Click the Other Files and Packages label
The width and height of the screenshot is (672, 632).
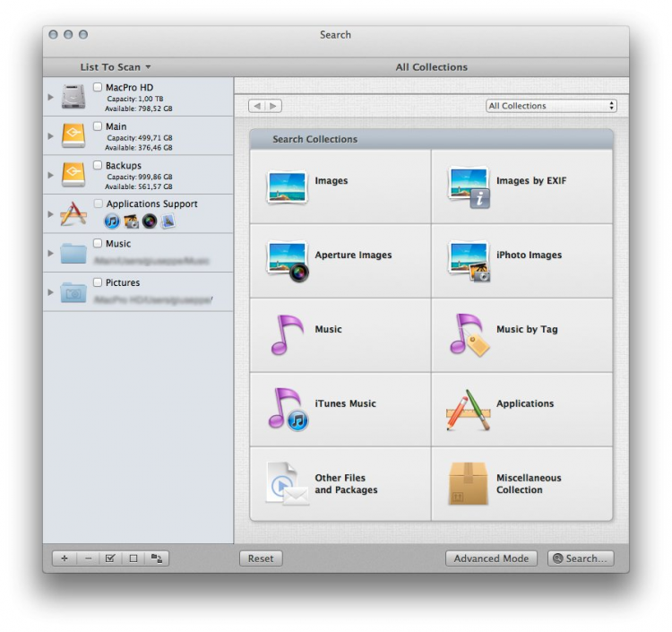click(346, 484)
